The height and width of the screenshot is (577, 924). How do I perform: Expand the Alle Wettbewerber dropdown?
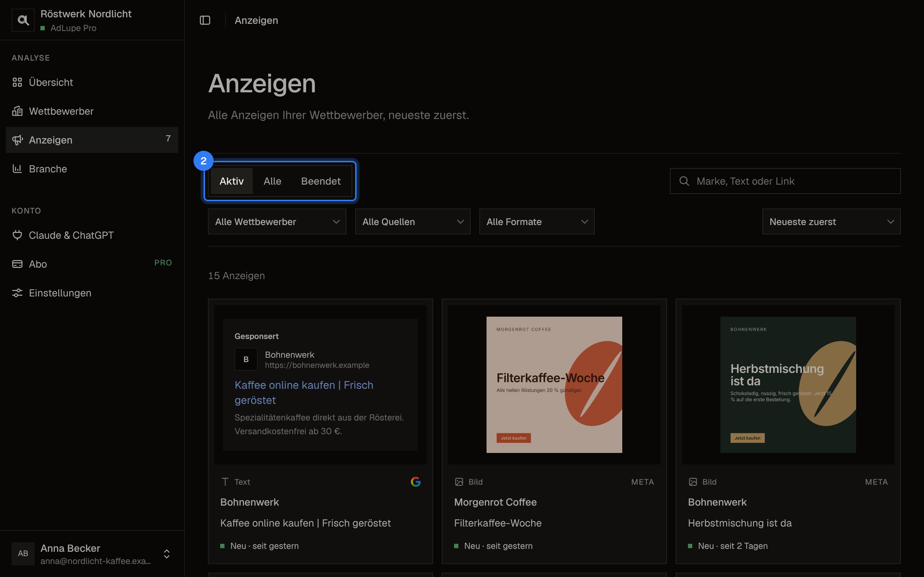277,221
